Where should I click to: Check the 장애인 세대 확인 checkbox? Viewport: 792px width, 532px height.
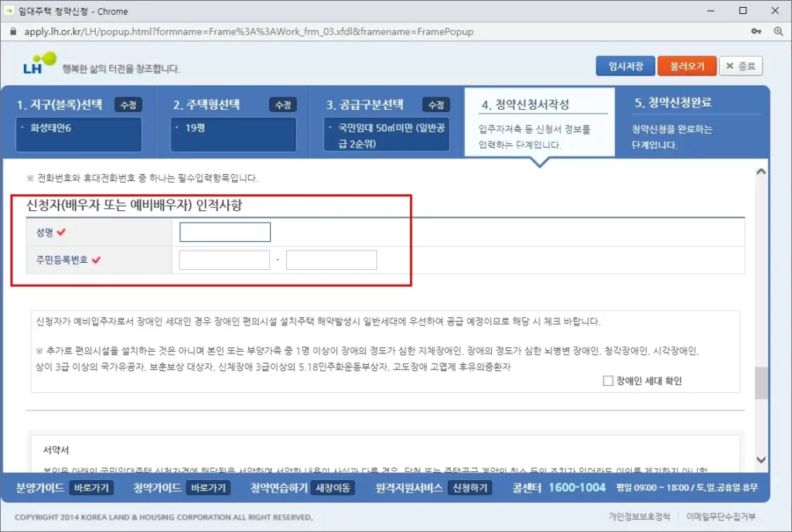pyautogui.click(x=608, y=380)
